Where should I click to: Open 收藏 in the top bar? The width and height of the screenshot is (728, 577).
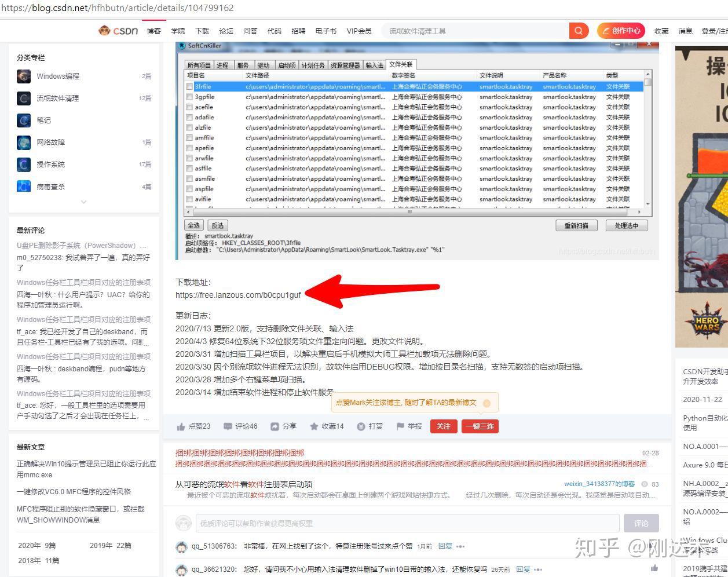point(661,31)
